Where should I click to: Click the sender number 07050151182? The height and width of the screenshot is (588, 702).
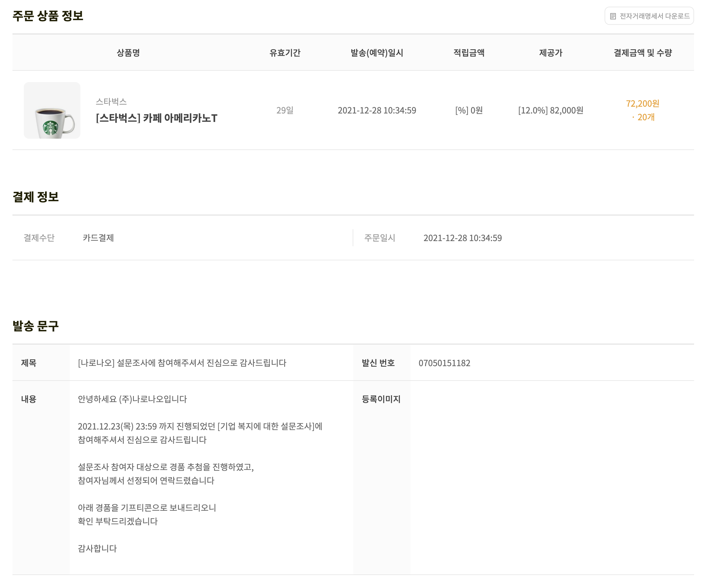click(444, 363)
